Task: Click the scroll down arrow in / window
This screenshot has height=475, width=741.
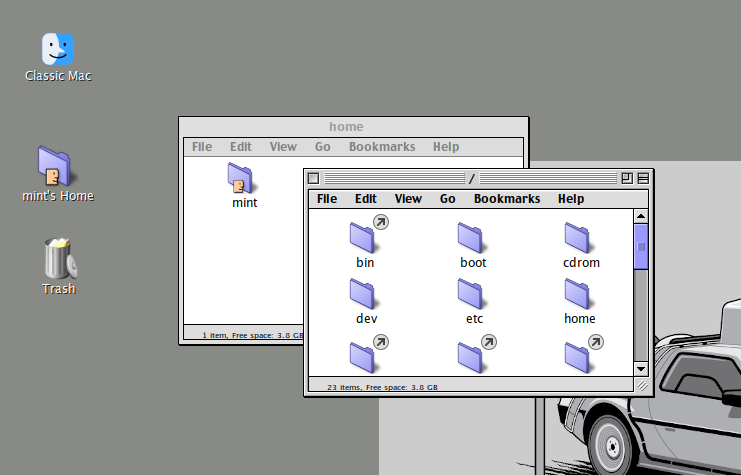Action: [641, 369]
